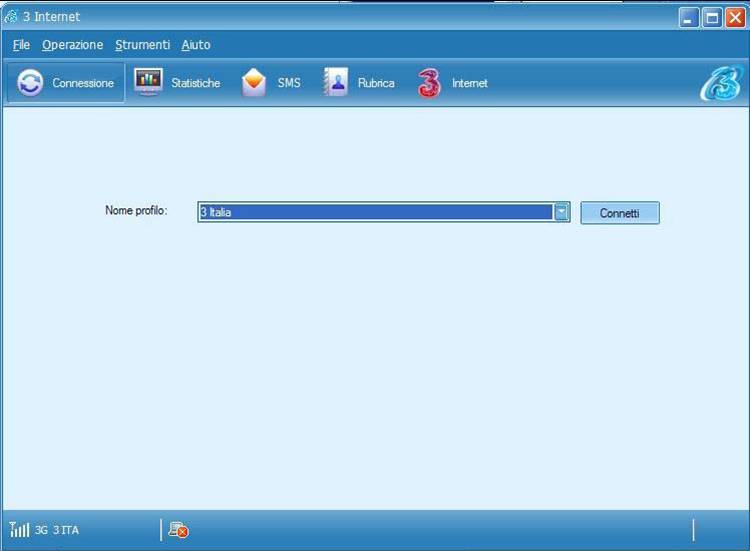This screenshot has height=551, width=750.
Task: Open the Statistiche chart icon
Action: [149, 82]
